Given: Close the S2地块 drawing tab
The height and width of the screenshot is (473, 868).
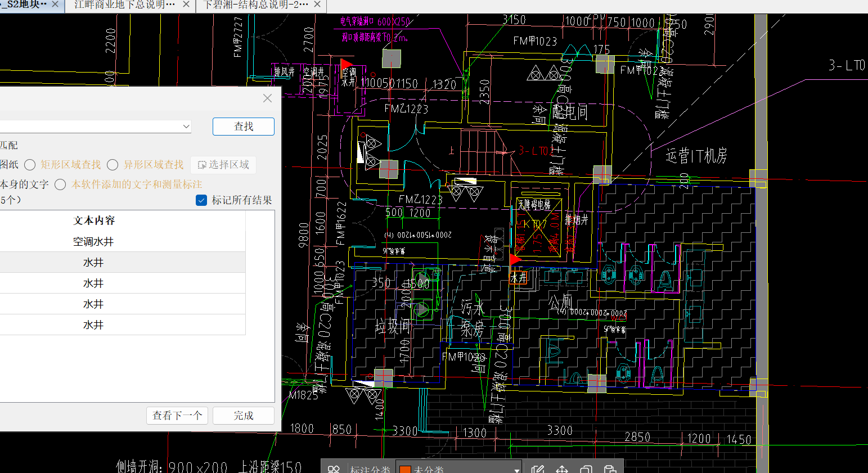Looking at the screenshot, I should coord(55,4).
